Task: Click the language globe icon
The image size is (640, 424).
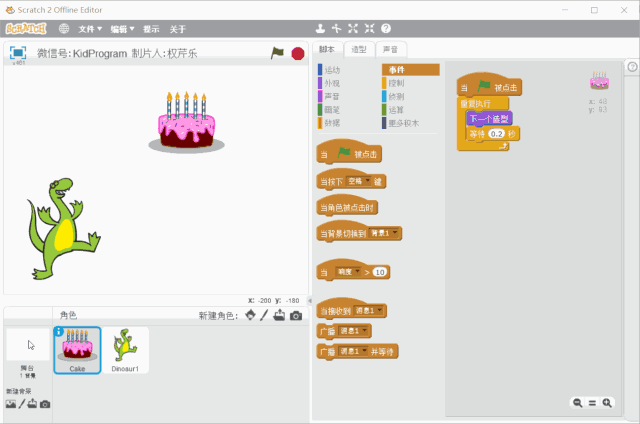Action: point(65,29)
